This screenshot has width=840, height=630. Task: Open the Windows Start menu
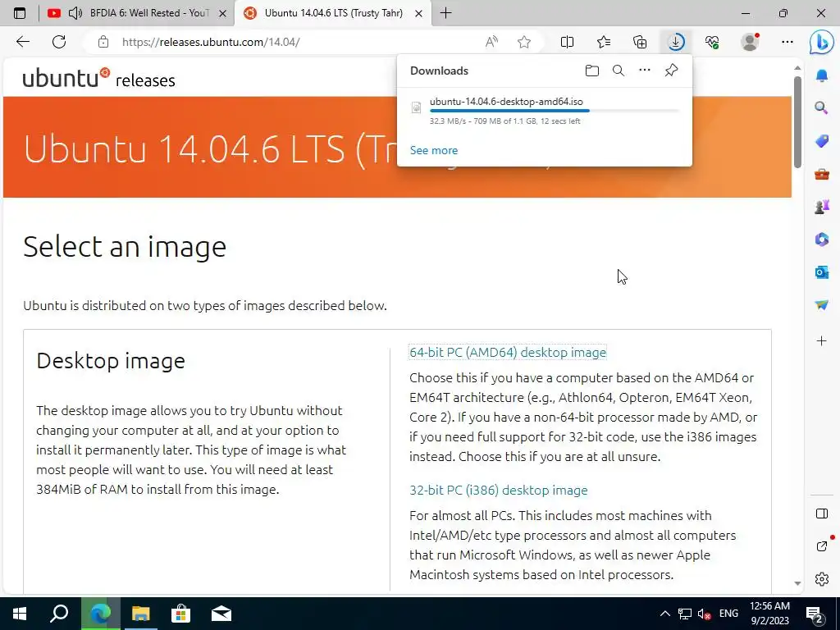coord(20,614)
